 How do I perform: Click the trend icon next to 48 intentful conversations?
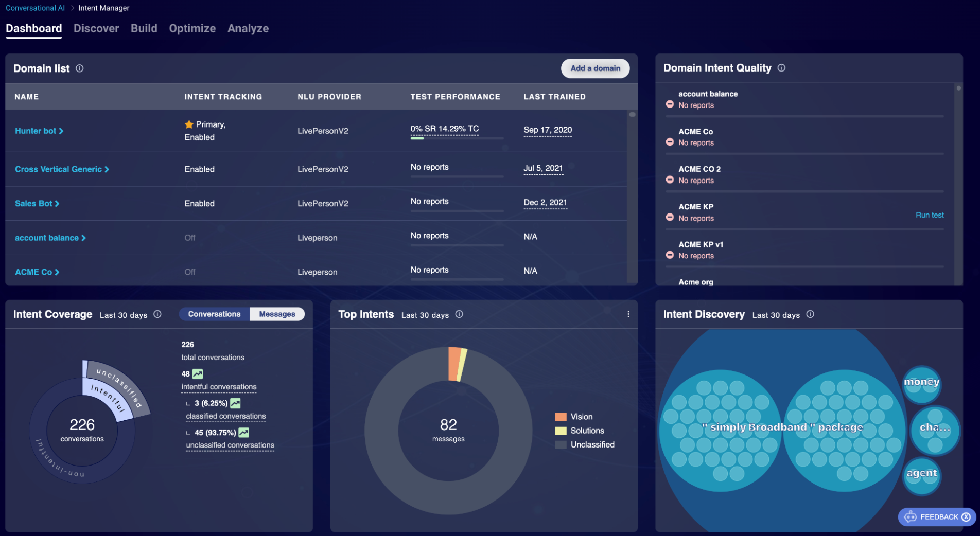(198, 374)
